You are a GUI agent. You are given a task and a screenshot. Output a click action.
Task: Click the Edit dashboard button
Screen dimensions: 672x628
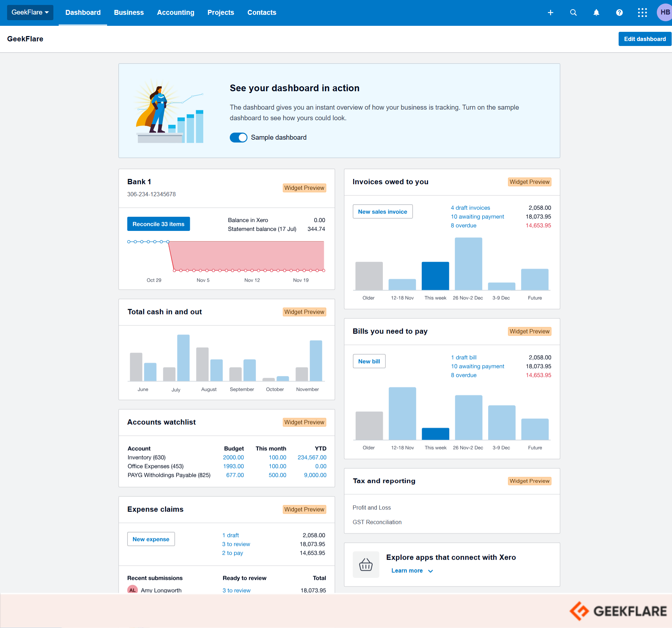644,39
